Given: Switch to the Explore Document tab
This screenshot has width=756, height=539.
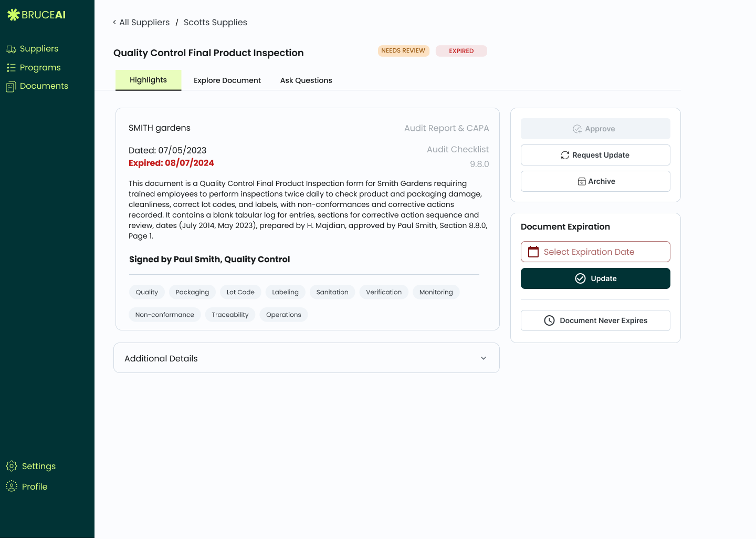Looking at the screenshot, I should (227, 80).
